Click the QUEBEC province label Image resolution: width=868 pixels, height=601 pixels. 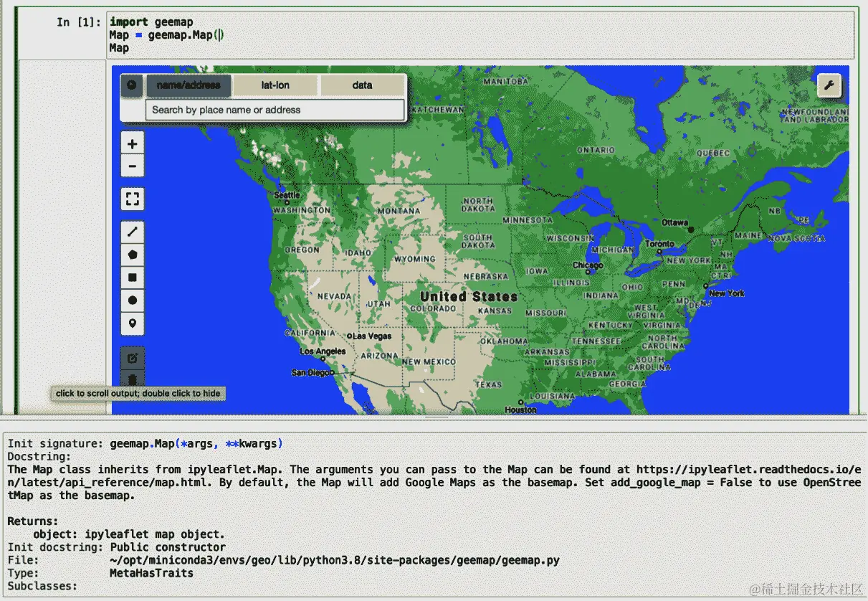click(x=712, y=153)
